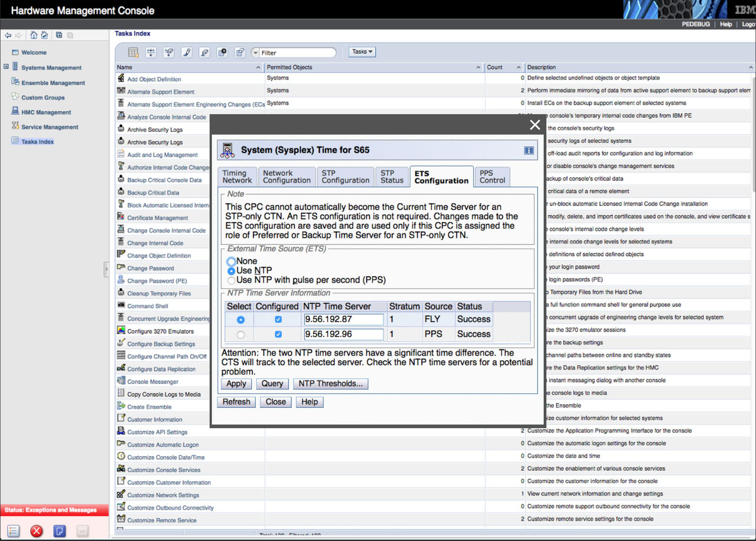Click the clear all sorts eraser icon

205,53
